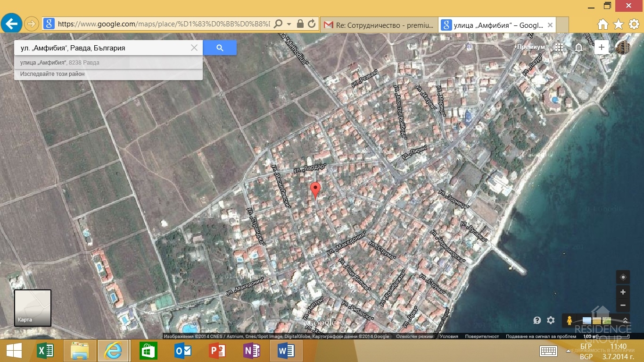This screenshot has height=362, width=644.
Task: Toggle 'Олекотен режим' lite mode link
Action: [414, 337]
